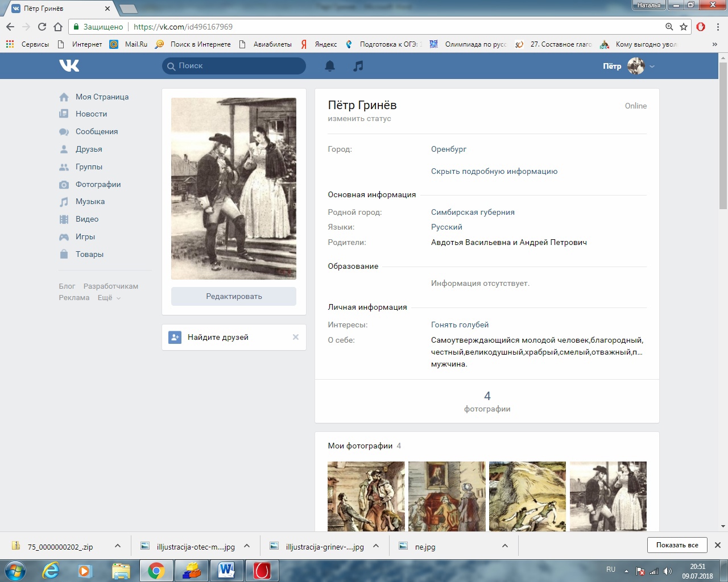Image resolution: width=728 pixels, height=582 pixels.
Task: Click the Найдите друзей add-person icon
Action: (175, 338)
